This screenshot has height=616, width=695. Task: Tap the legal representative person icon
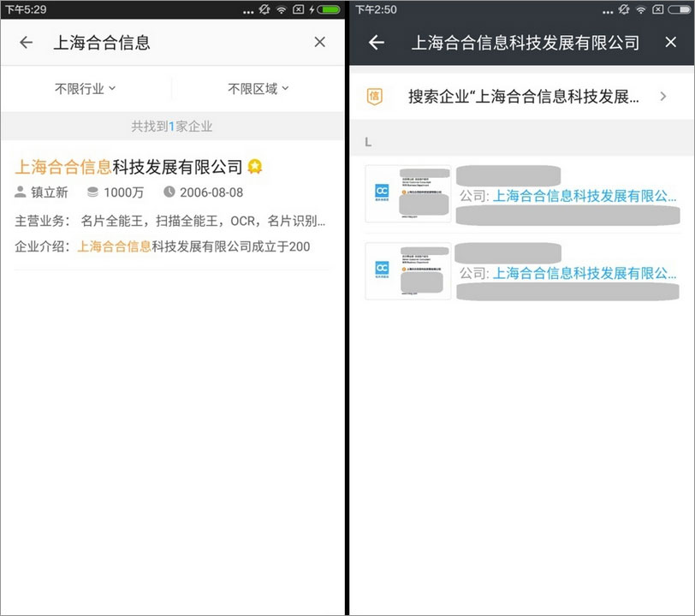click(x=21, y=192)
